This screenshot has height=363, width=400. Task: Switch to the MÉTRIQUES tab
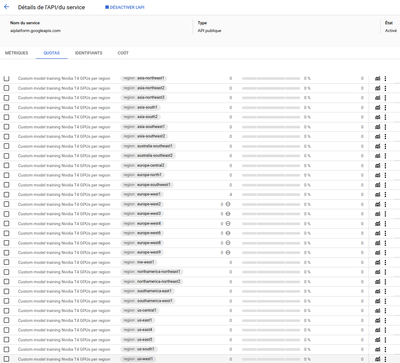pos(17,53)
